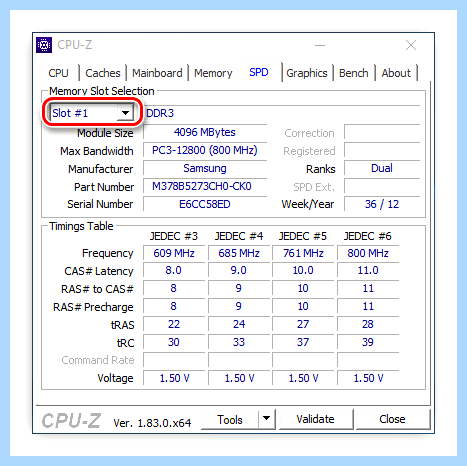
Task: Click the 761 MHz frequency cell
Action: (x=303, y=253)
